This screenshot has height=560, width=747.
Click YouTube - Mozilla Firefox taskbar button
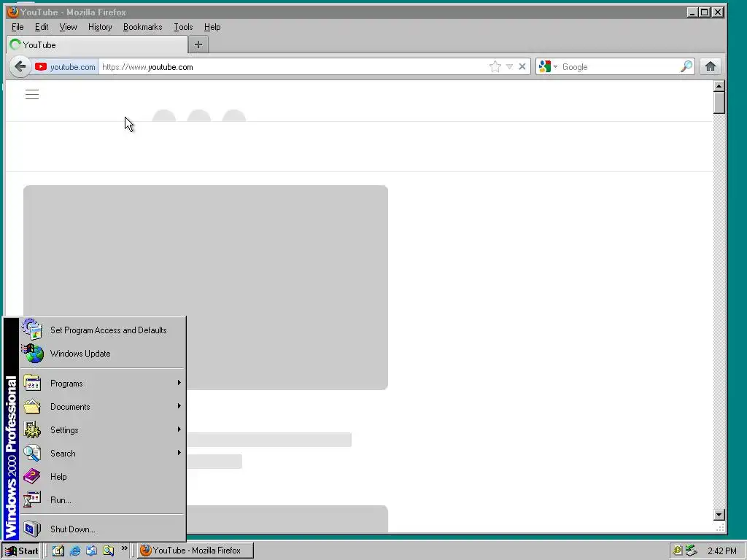click(x=196, y=551)
